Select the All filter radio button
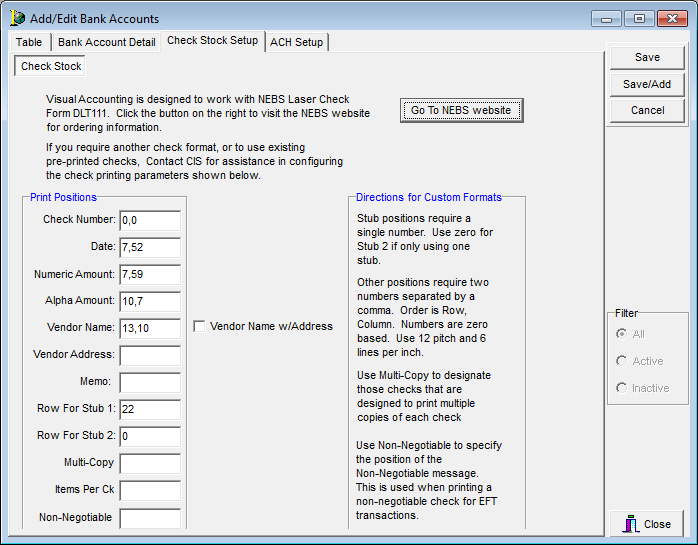 [622, 334]
